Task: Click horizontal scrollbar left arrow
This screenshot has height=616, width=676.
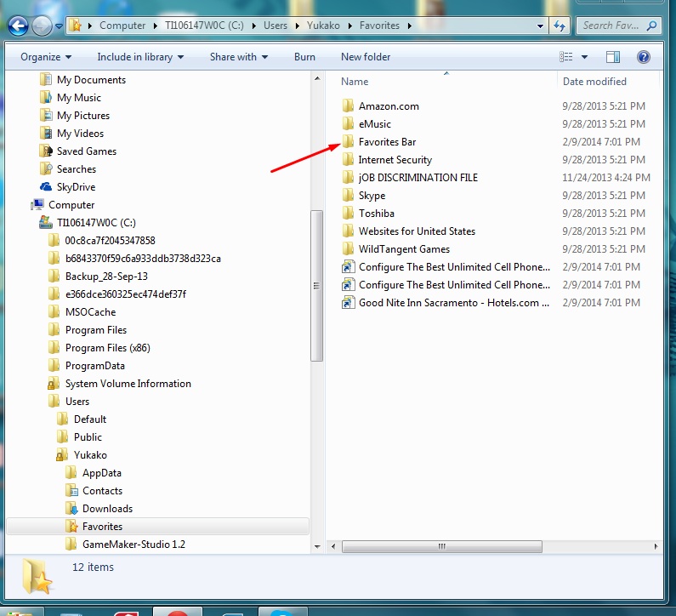Action: (332, 546)
